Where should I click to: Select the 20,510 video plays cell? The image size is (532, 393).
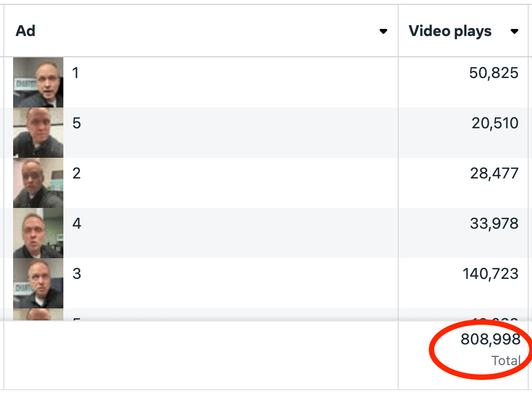pyautogui.click(x=495, y=123)
